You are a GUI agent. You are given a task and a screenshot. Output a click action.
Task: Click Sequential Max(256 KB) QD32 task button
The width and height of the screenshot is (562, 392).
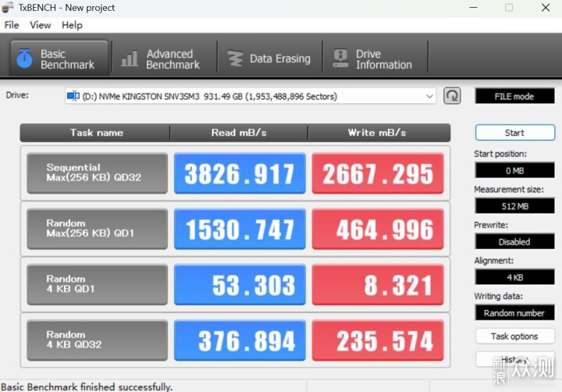click(97, 173)
